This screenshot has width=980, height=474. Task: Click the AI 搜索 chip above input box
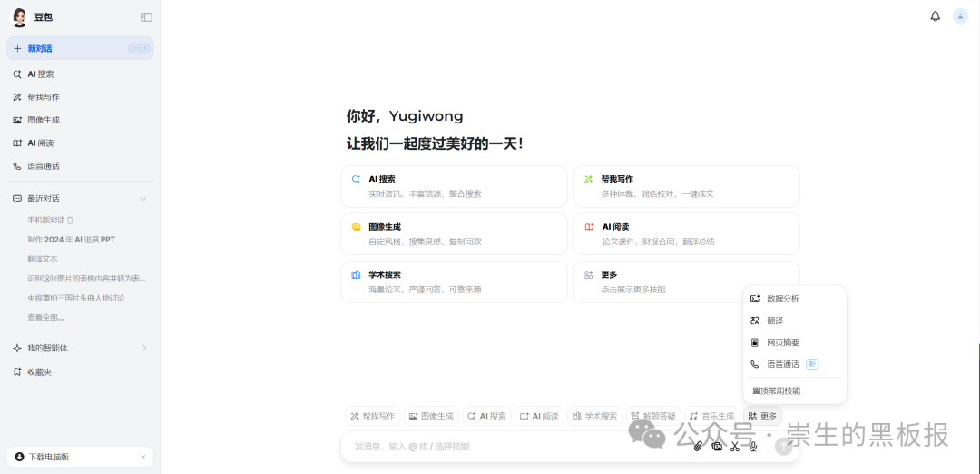pyautogui.click(x=487, y=416)
